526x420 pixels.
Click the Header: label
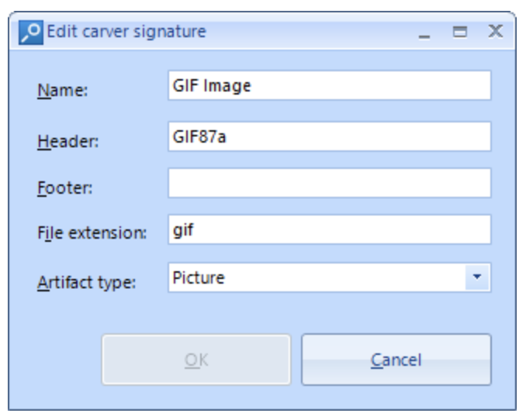pyautogui.click(x=68, y=141)
